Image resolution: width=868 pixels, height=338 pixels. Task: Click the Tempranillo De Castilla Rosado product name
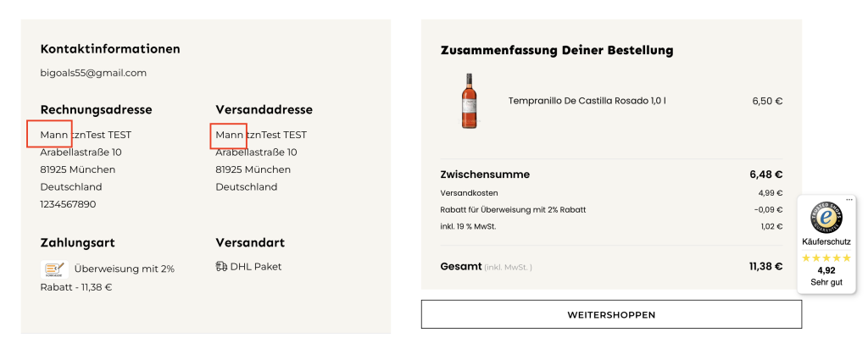[587, 101]
